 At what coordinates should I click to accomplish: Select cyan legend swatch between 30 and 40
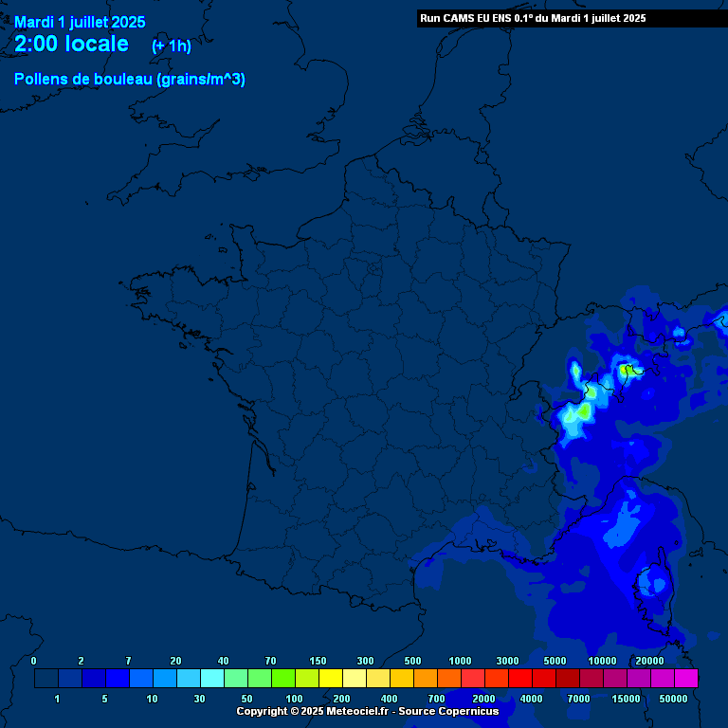point(212,678)
